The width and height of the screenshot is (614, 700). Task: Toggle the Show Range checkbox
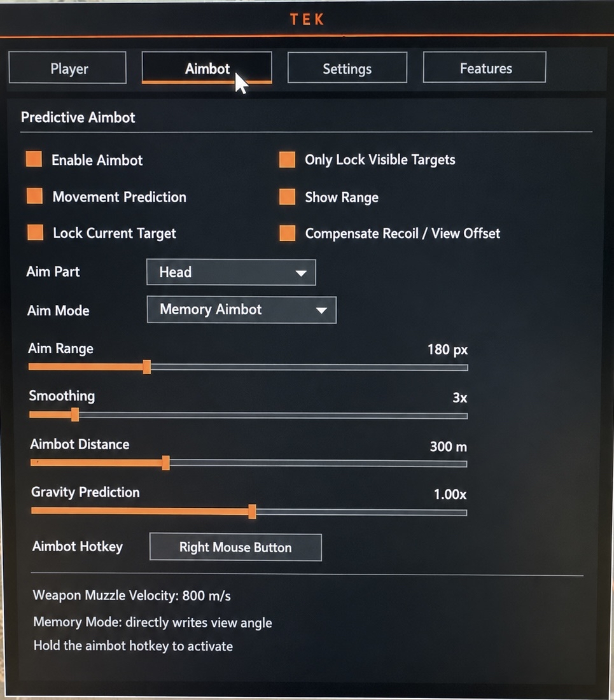coord(287,197)
